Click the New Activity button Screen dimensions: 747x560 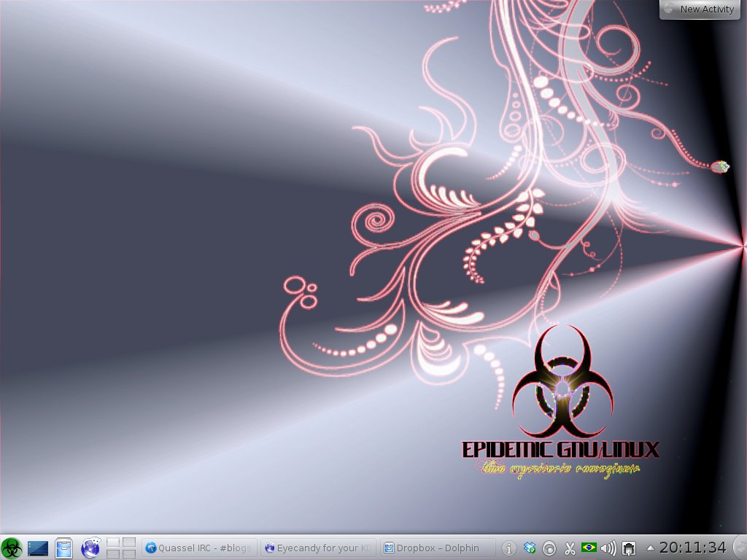coord(700,9)
